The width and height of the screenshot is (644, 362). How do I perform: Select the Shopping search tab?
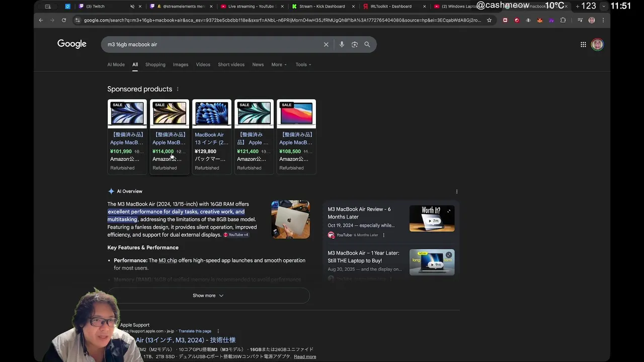point(155,64)
